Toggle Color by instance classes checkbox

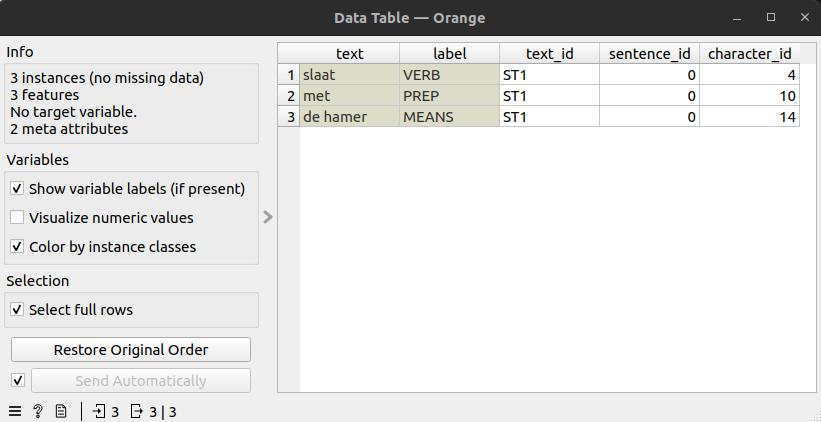(17, 246)
